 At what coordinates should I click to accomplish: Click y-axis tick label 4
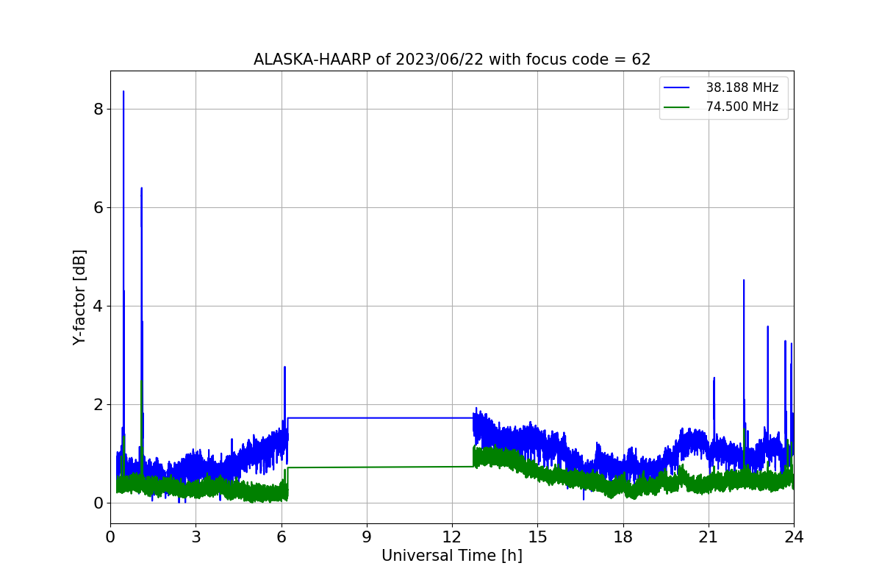98,306
